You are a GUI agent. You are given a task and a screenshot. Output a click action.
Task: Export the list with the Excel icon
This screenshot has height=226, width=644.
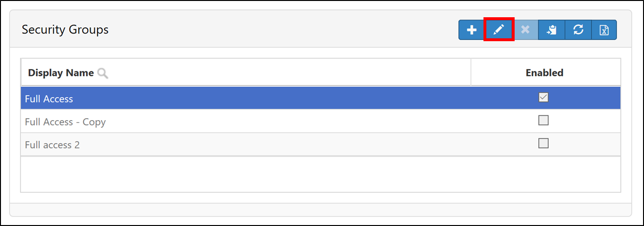(x=604, y=30)
